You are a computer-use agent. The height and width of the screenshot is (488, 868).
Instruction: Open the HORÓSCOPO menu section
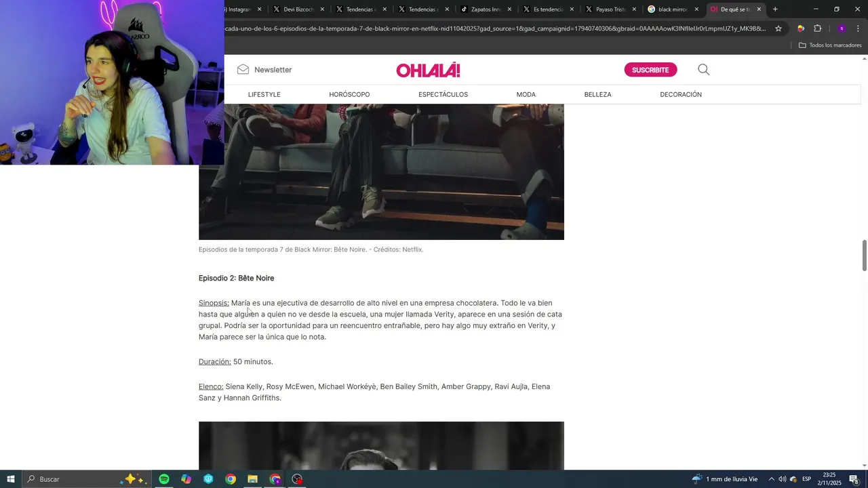349,94
